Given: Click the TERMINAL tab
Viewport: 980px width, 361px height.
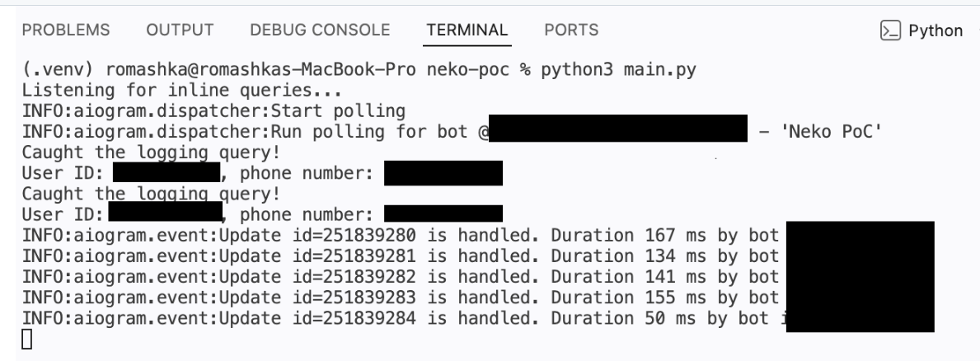Looking at the screenshot, I should pos(467,30).
